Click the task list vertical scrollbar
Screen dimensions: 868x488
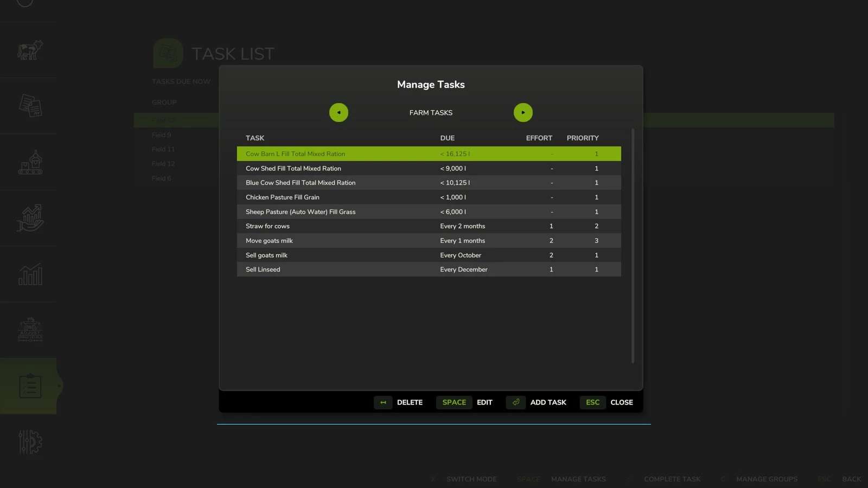point(633,245)
